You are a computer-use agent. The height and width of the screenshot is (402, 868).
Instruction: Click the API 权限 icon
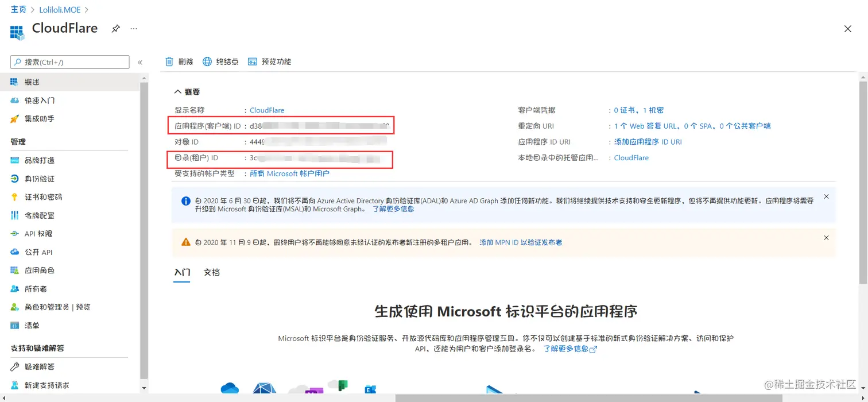pyautogui.click(x=15, y=234)
